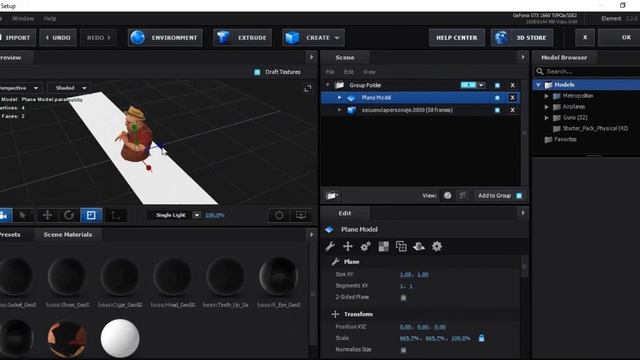
Task: Click the sphere view mode icon
Action: (447, 196)
